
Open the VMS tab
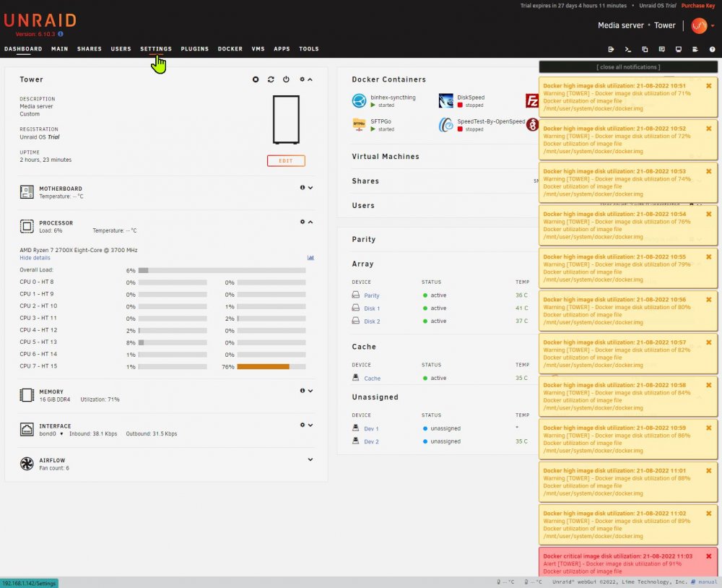click(x=258, y=49)
